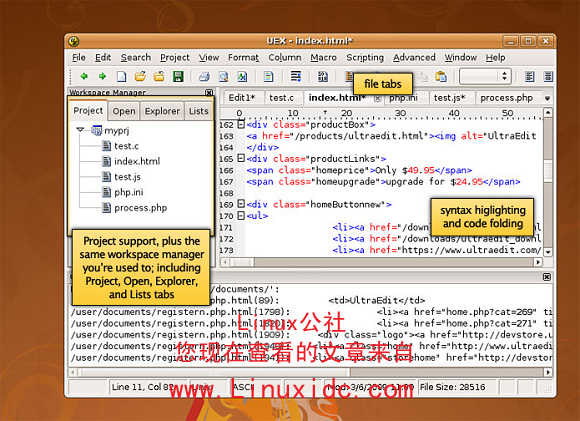Viewport: 580px width, 421px height.
Task: Open the Macro menu
Action: click(x=324, y=58)
